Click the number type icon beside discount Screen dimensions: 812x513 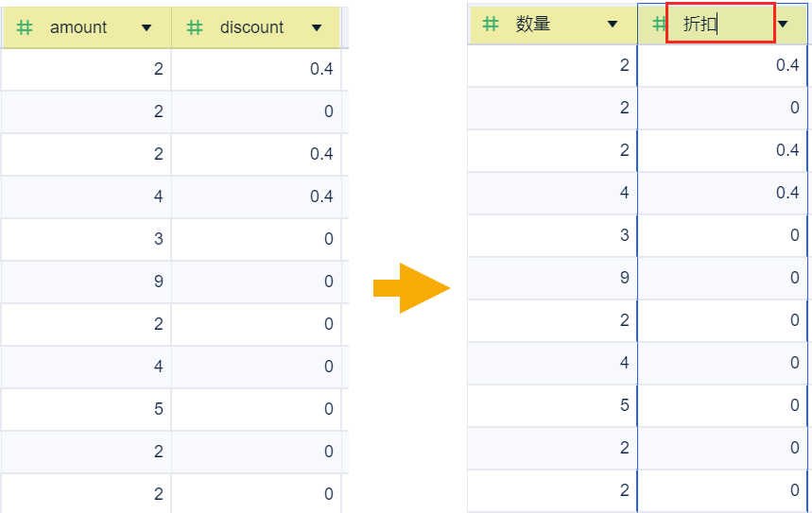[195, 27]
